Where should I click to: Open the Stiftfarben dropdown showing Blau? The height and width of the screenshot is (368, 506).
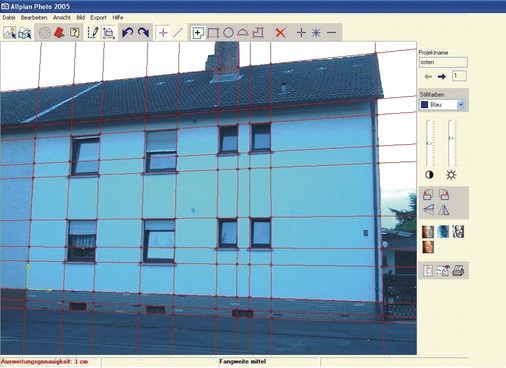443,105
